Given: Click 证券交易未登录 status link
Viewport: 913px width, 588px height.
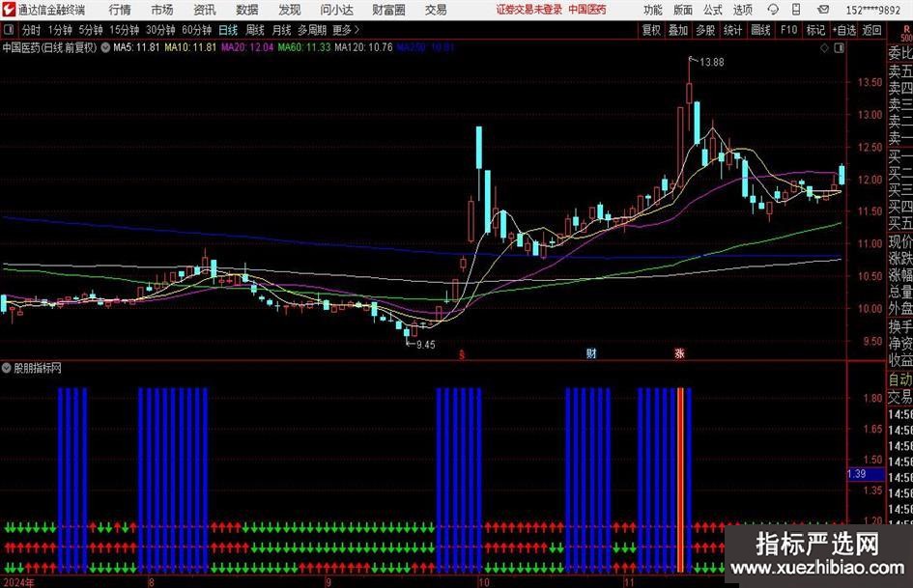Looking at the screenshot, I should point(528,10).
